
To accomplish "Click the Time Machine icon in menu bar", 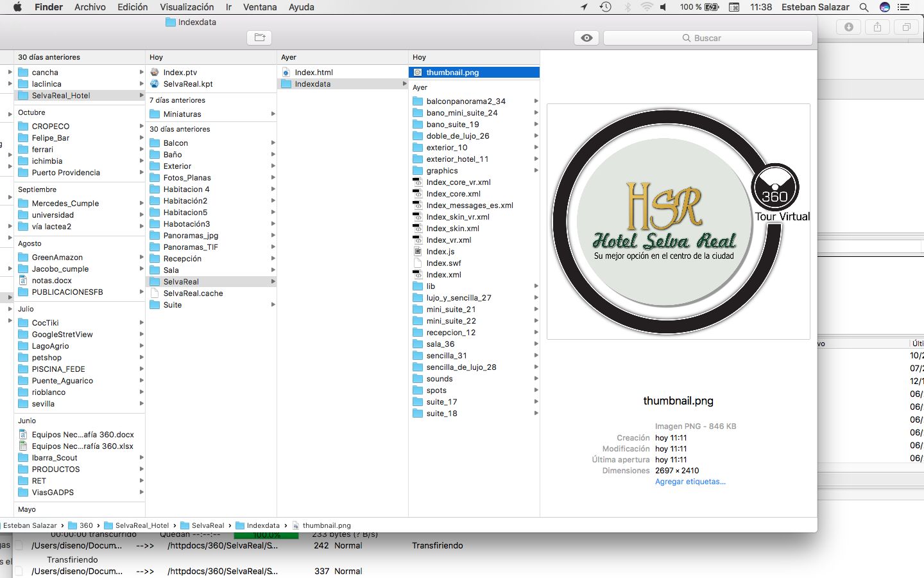I will [605, 7].
